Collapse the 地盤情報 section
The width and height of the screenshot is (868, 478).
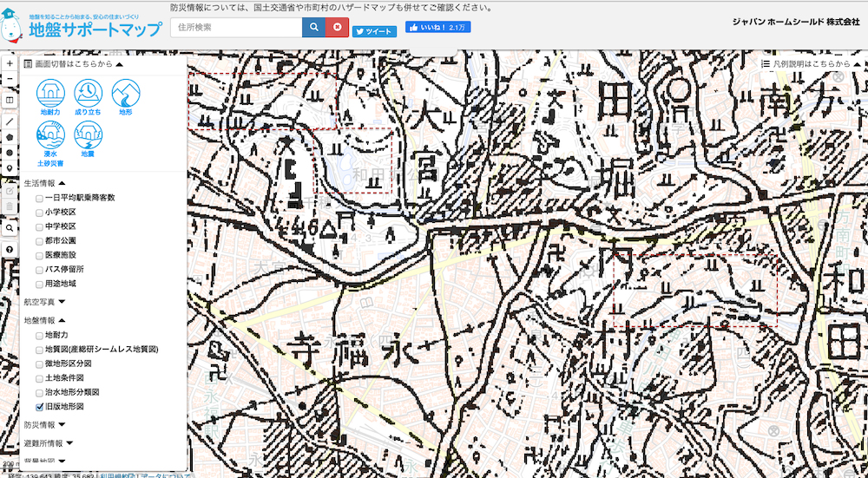62,320
